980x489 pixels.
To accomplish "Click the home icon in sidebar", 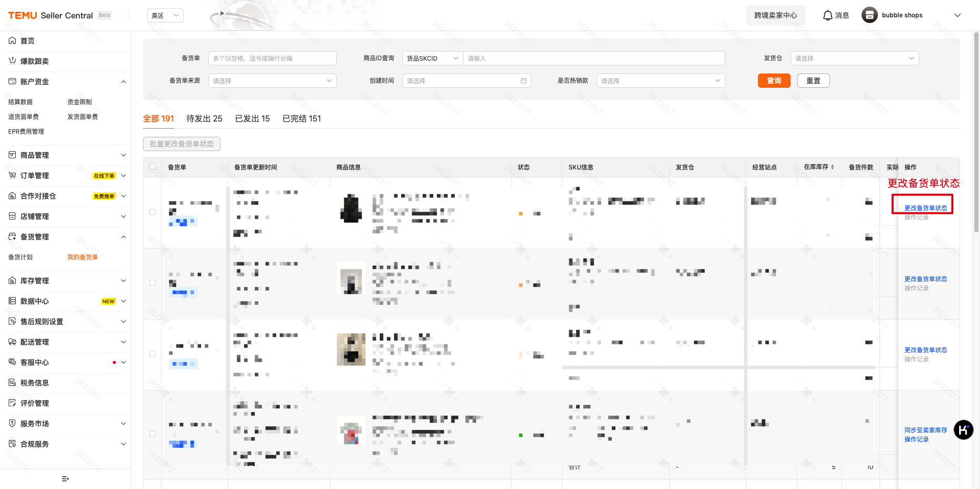I will point(12,41).
